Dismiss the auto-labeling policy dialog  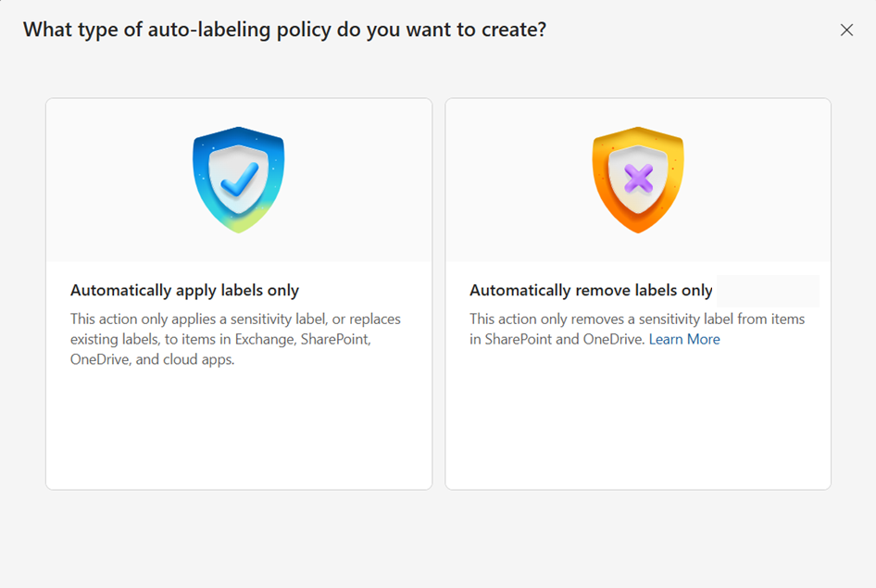[846, 30]
